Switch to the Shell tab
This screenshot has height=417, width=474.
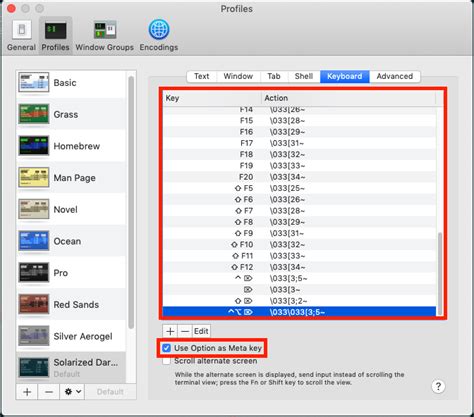[x=304, y=76]
